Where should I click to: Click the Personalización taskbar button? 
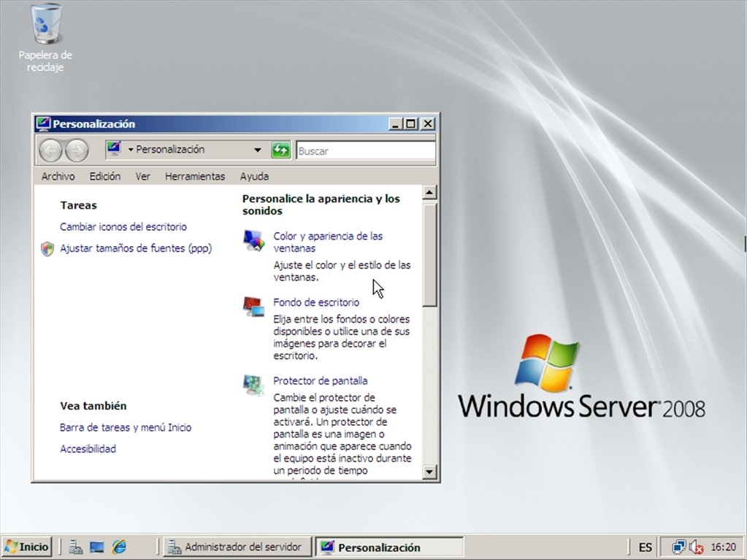389,547
